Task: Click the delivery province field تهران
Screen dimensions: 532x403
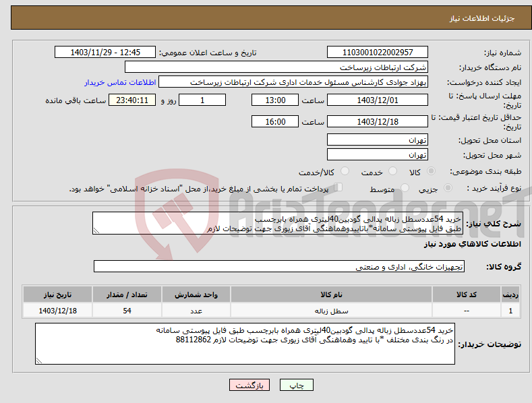Action: 378,139
